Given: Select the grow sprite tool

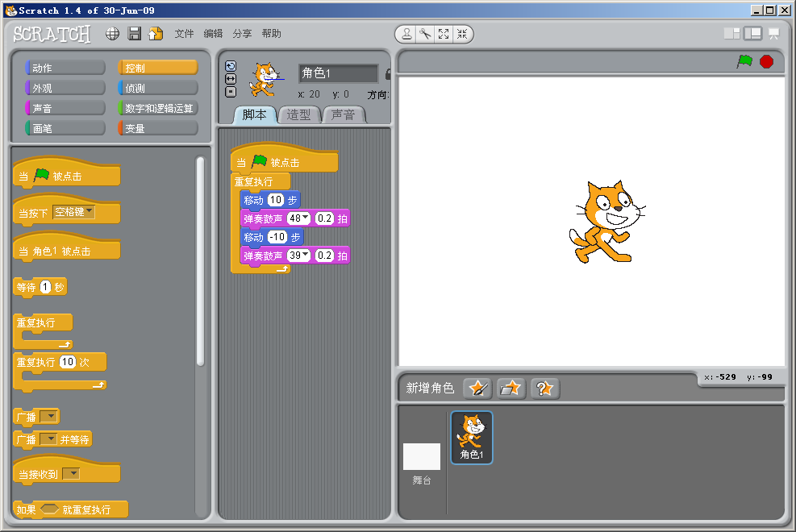Looking at the screenshot, I should point(444,34).
